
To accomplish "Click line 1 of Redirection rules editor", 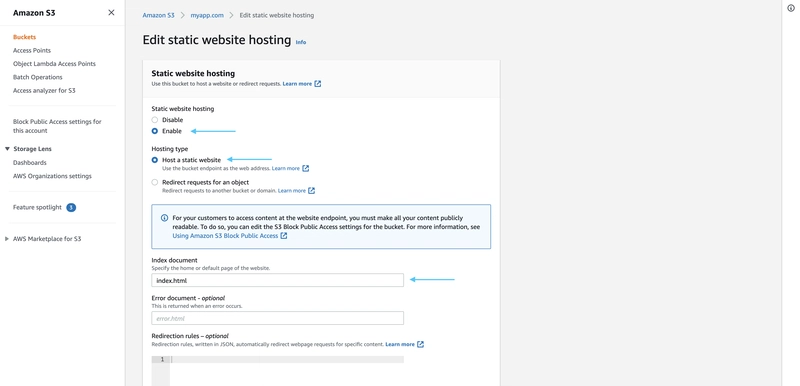I will (x=287, y=359).
